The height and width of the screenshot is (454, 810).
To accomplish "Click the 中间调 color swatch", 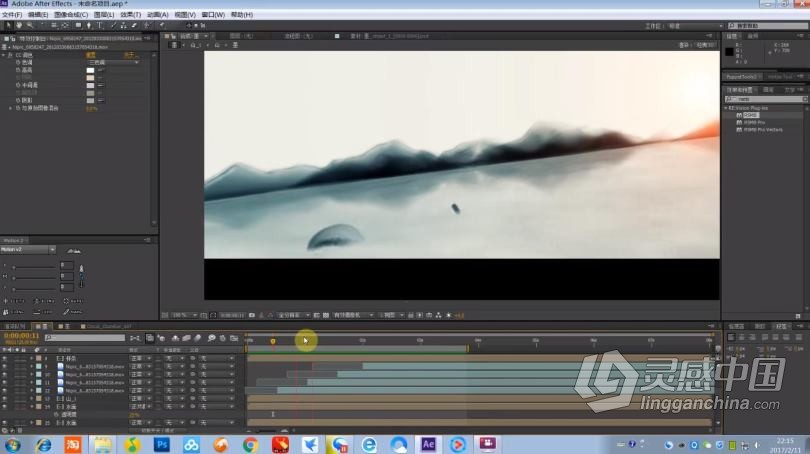I will click(90, 85).
